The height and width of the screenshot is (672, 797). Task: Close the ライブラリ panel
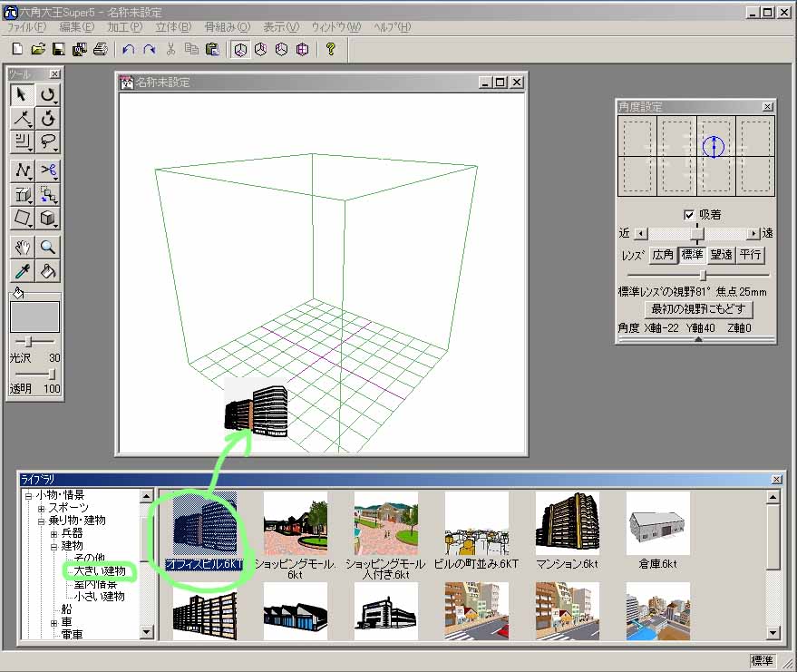[x=777, y=480]
